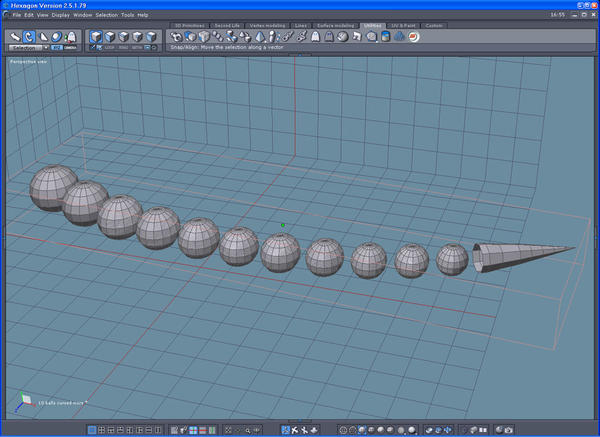The width and height of the screenshot is (600, 437).
Task: Select the white cone scale manipulator tool
Action: [43, 37]
